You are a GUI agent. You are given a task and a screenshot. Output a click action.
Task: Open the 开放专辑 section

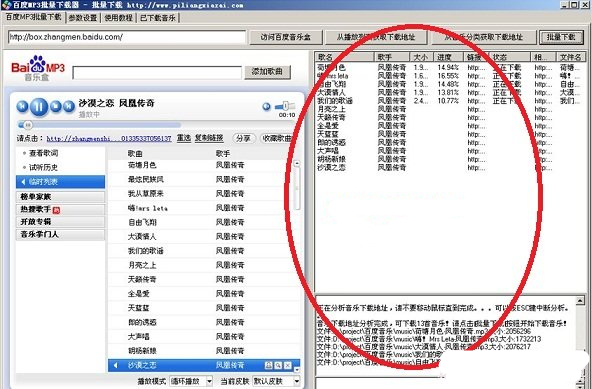click(x=60, y=222)
